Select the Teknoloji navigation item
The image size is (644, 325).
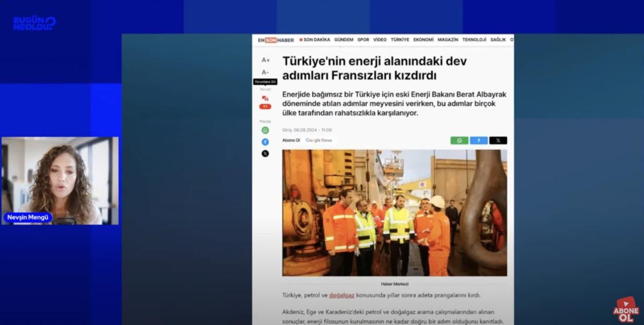coord(474,40)
